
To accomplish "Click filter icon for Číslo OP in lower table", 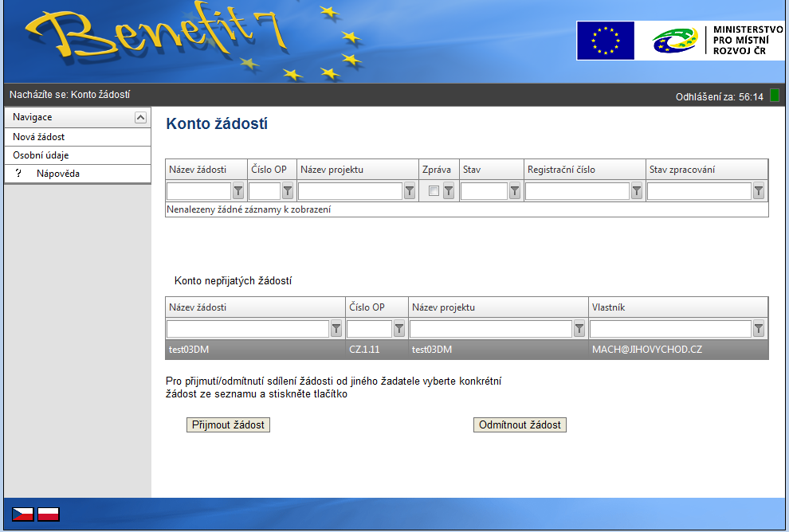I will point(399,329).
